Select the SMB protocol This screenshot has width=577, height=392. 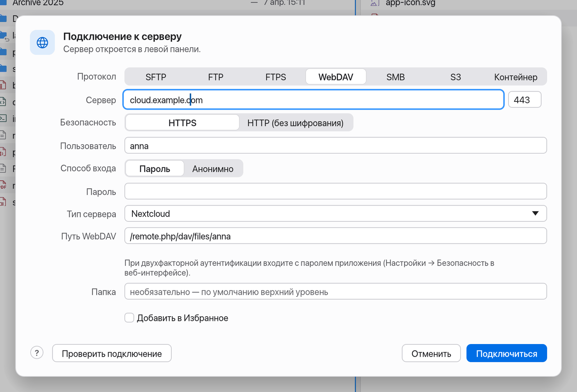[x=396, y=77]
